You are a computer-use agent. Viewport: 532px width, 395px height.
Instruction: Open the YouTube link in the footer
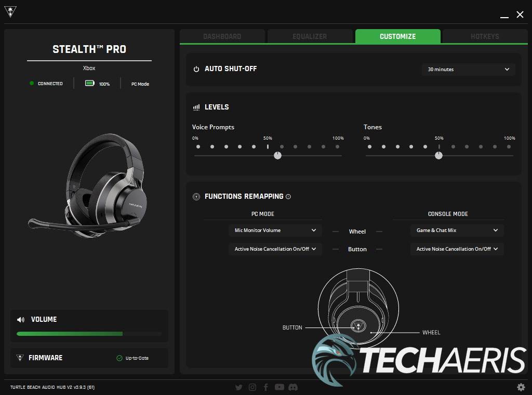click(280, 387)
